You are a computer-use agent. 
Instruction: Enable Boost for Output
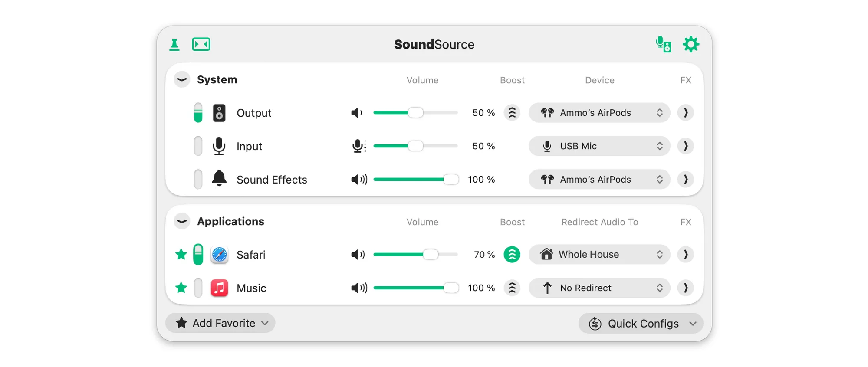(x=512, y=113)
